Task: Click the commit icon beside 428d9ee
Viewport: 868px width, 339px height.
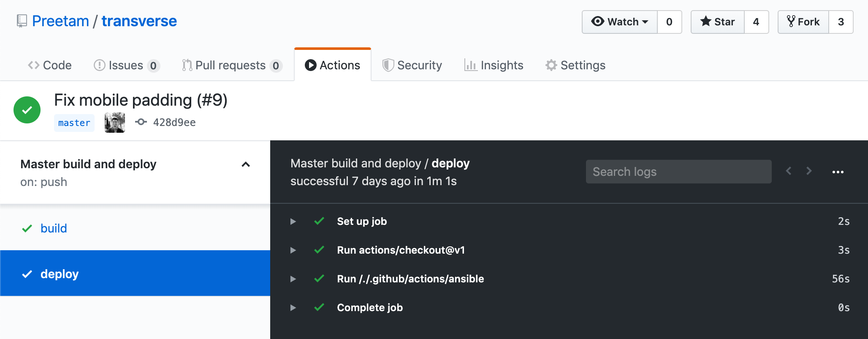Action: [141, 122]
